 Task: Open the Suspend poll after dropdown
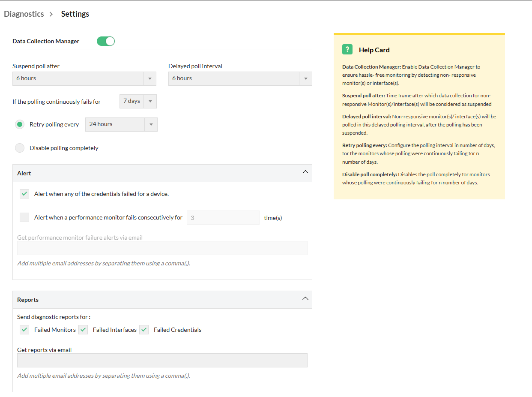[84, 78]
